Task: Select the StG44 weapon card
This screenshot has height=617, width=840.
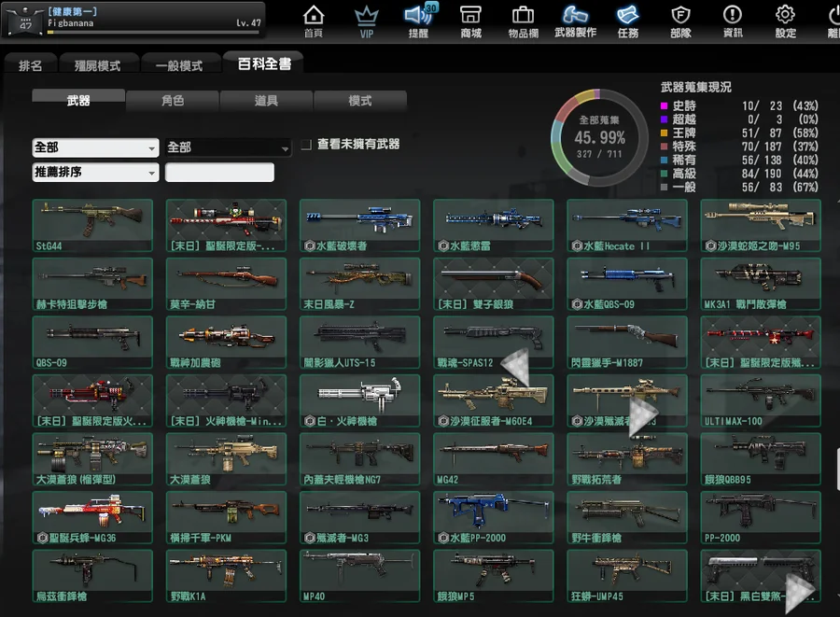Action: [x=92, y=226]
